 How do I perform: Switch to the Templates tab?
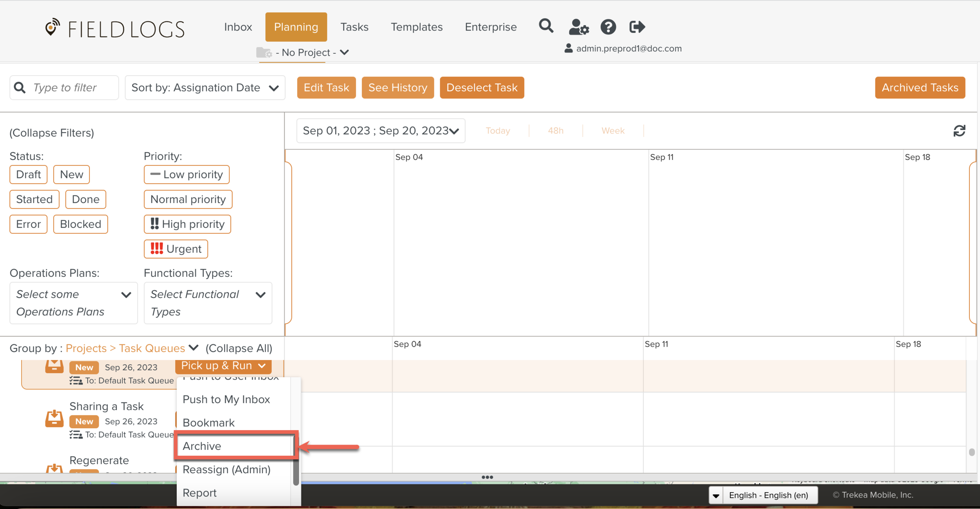tap(416, 27)
